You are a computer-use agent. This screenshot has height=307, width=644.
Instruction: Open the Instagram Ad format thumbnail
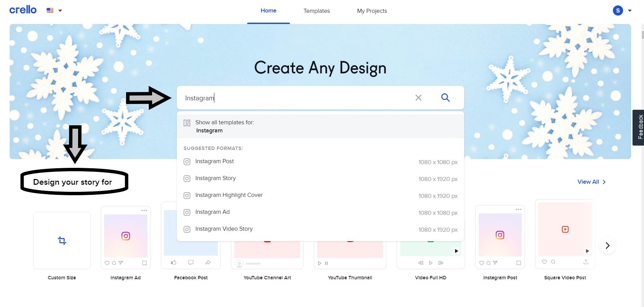pos(126,237)
